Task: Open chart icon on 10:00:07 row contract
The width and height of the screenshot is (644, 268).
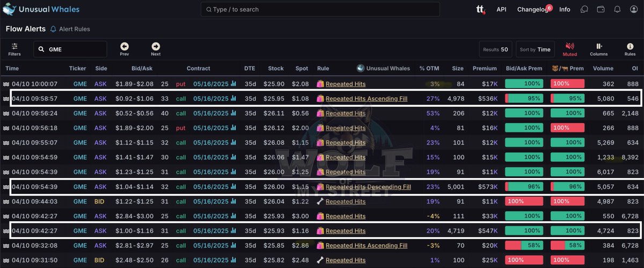Action: (233, 84)
